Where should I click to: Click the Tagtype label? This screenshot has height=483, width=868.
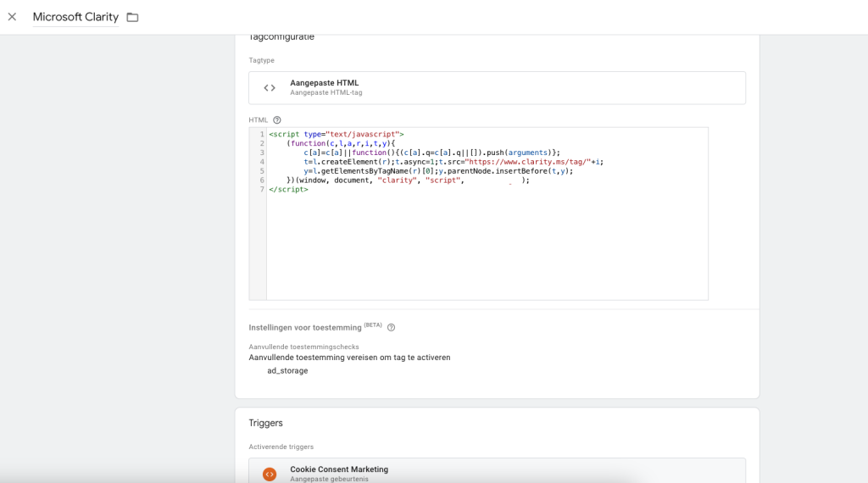261,60
